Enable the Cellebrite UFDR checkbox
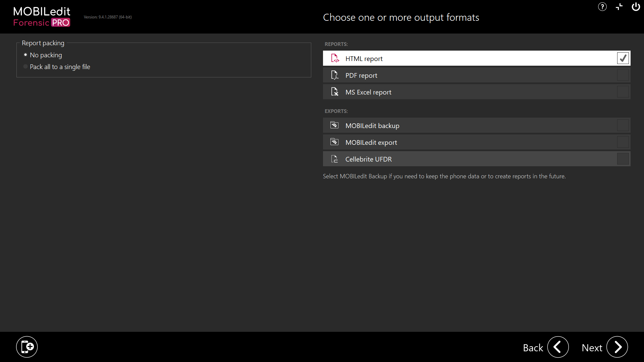 tap(623, 159)
